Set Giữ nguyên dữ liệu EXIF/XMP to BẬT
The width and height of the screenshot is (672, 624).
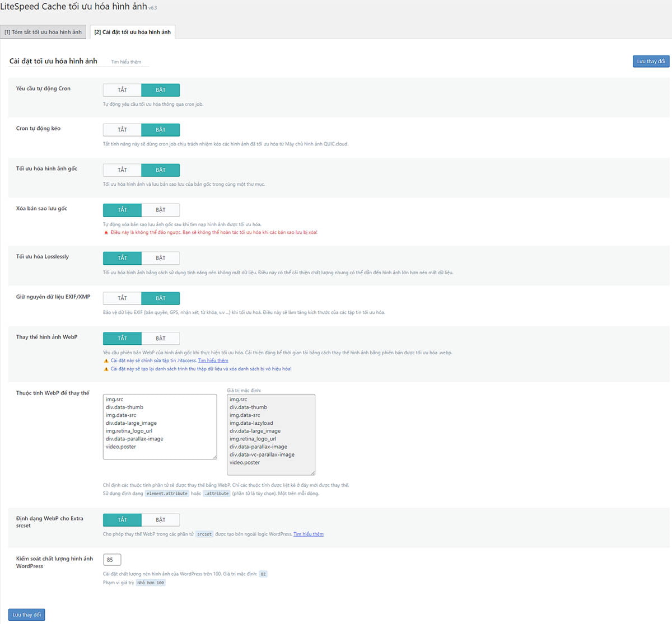tap(161, 298)
